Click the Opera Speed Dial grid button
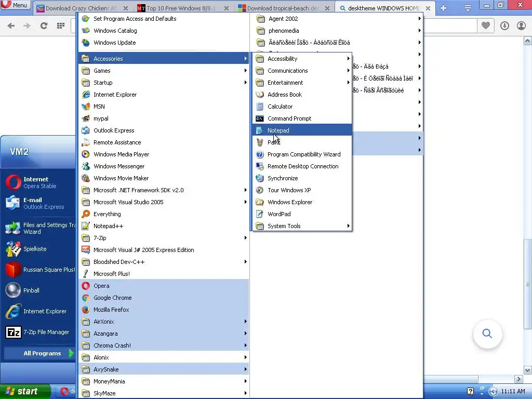The height and width of the screenshot is (399, 532). click(x=61, y=25)
